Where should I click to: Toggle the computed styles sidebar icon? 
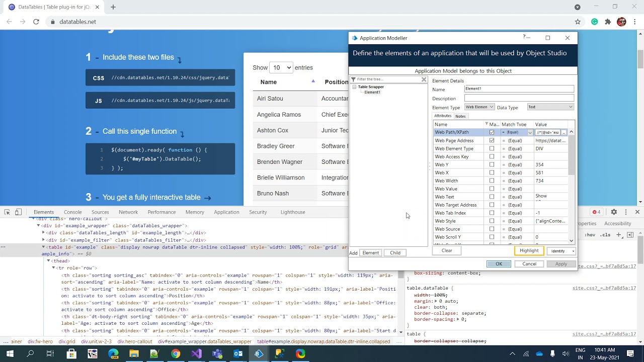pyautogui.click(x=630, y=235)
